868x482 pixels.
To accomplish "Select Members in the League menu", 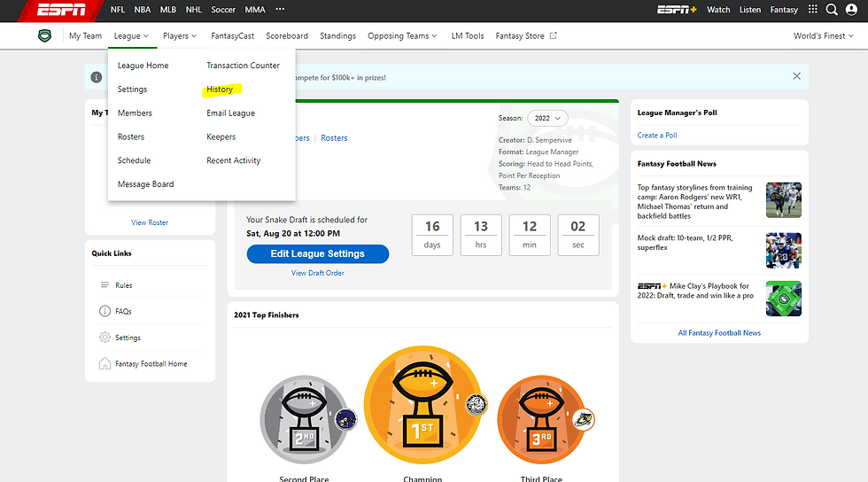I will (x=135, y=113).
